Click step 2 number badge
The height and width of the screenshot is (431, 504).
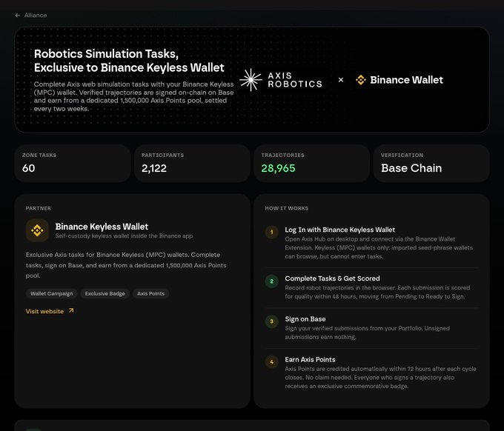coord(271,281)
